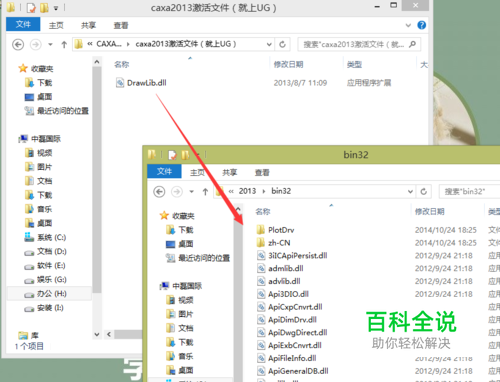Go up one level in caxa2013 window
This screenshot has width=500, height=382.
click(x=64, y=44)
